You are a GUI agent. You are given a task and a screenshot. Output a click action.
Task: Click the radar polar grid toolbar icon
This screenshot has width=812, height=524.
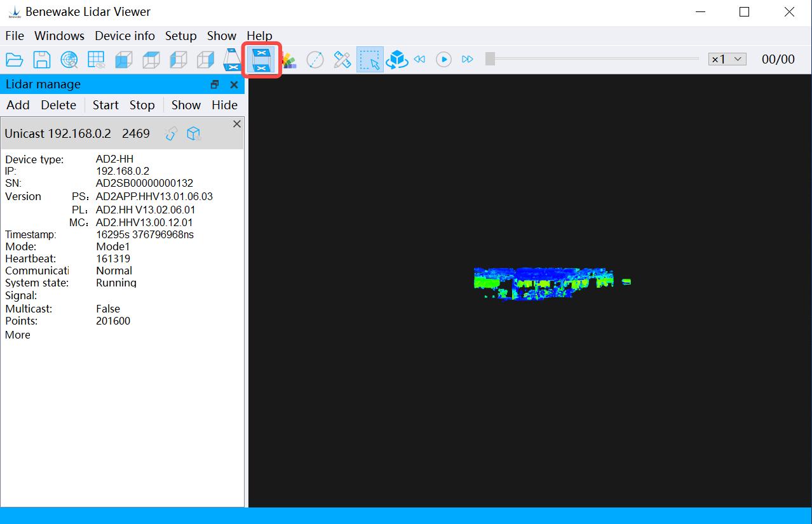point(69,60)
